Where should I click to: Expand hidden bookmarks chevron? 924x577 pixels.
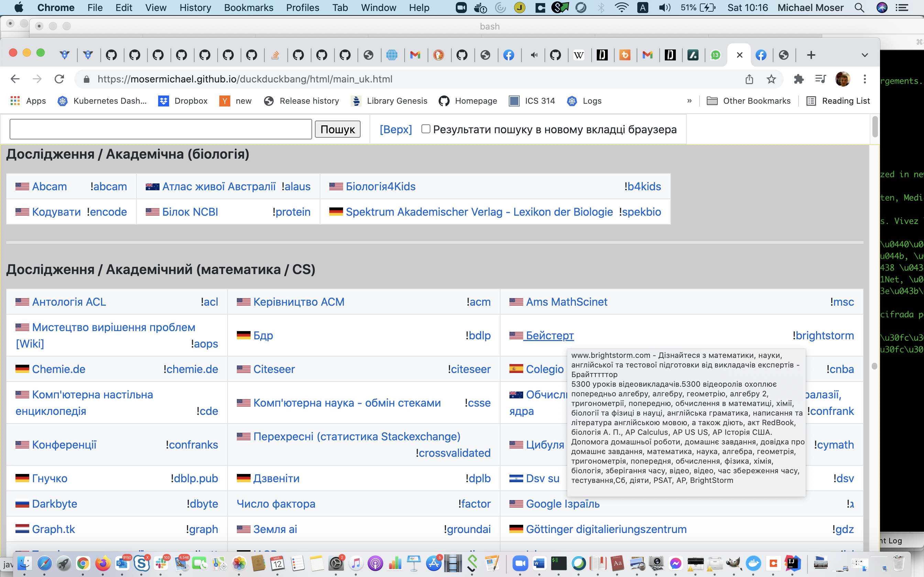(x=689, y=101)
